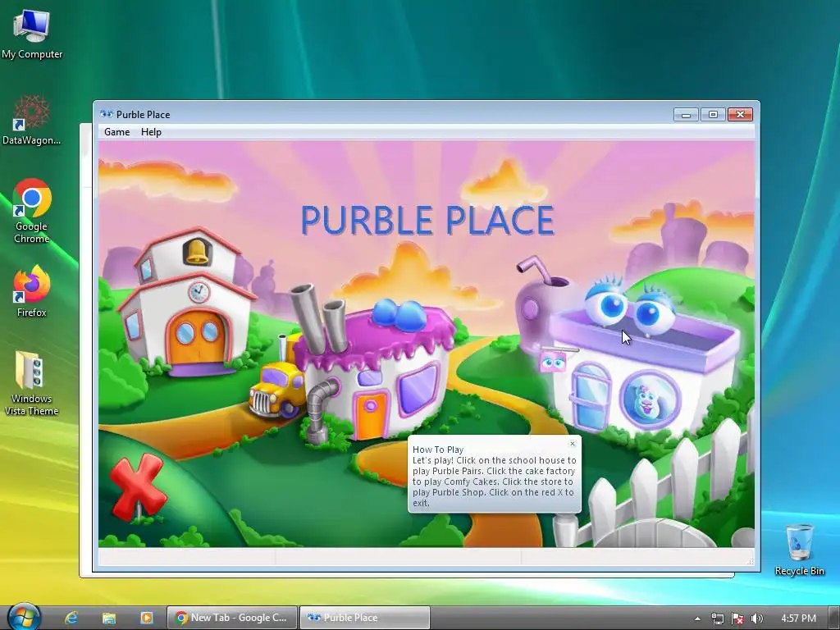
Task: Close the Purble Place window
Action: (741, 114)
